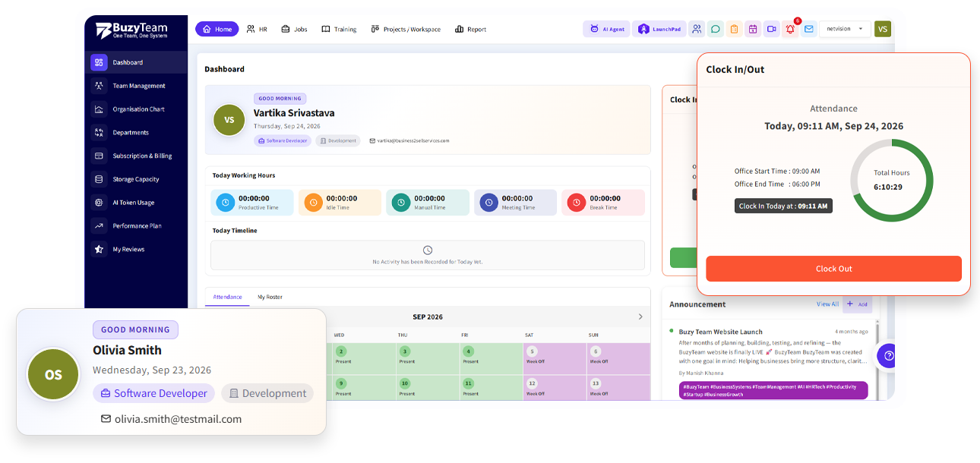Open the notifications bell icon
The image size is (980, 463).
[790, 29]
